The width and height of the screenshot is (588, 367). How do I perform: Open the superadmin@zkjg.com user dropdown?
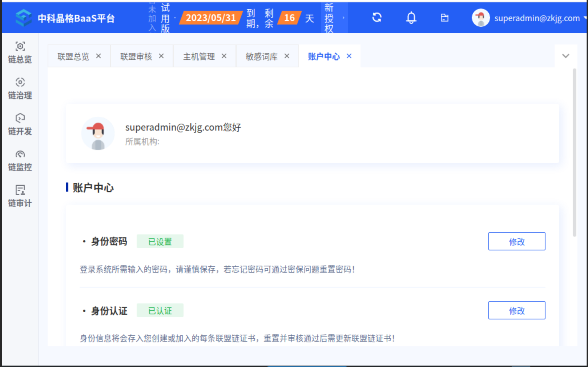click(x=537, y=18)
